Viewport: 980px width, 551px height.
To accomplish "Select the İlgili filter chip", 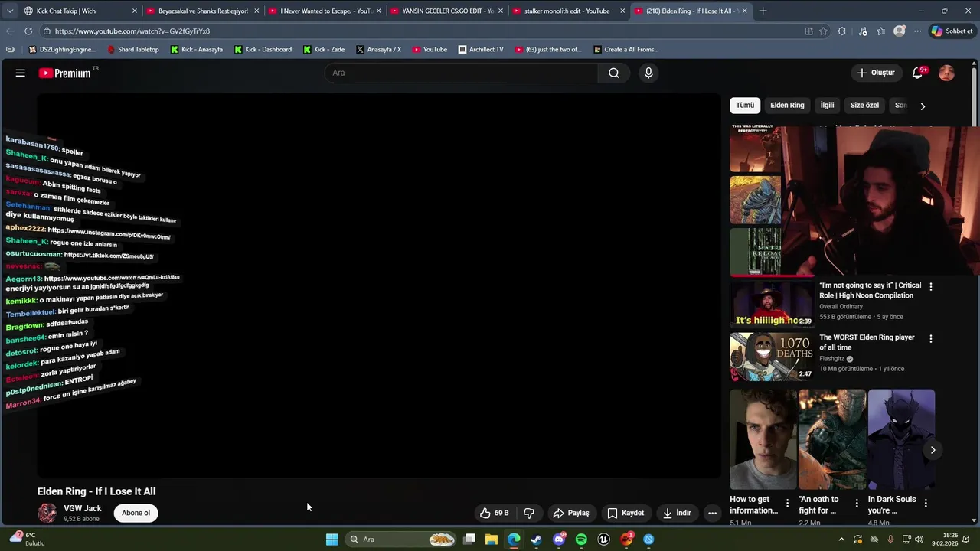I will pyautogui.click(x=828, y=106).
